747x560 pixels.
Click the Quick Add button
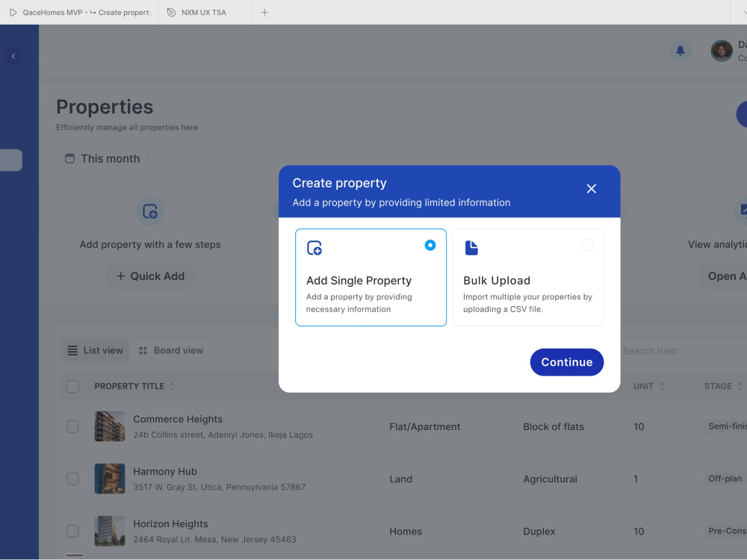150,276
